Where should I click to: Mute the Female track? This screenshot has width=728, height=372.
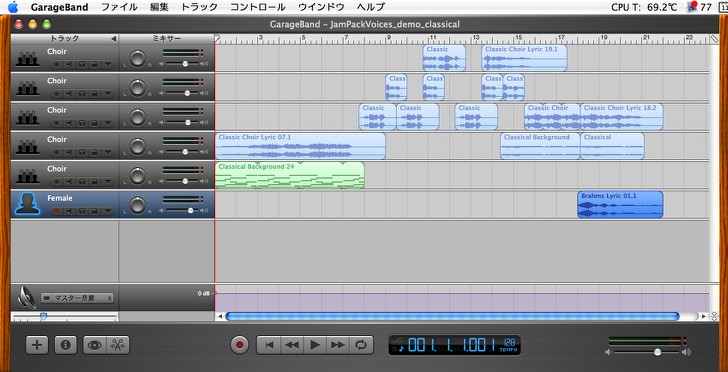69,211
